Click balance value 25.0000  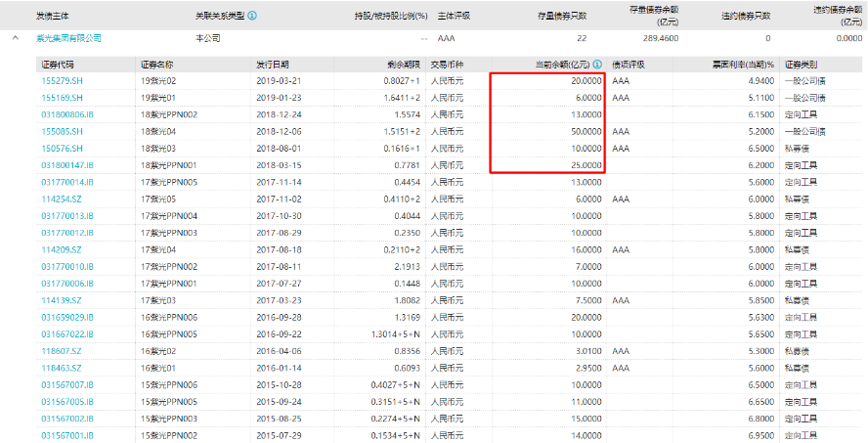(586, 165)
